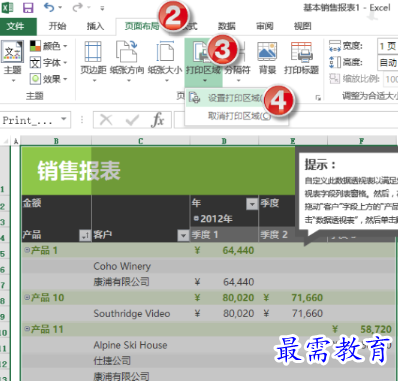
Task: Switch to the 页面布局 tab
Action: click(x=141, y=26)
